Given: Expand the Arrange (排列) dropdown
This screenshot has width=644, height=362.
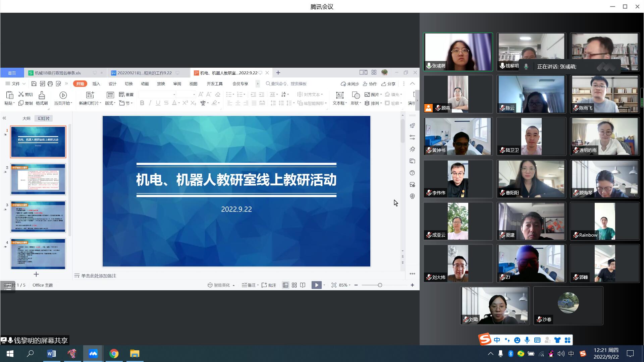Looking at the screenshot, I should tap(373, 103).
